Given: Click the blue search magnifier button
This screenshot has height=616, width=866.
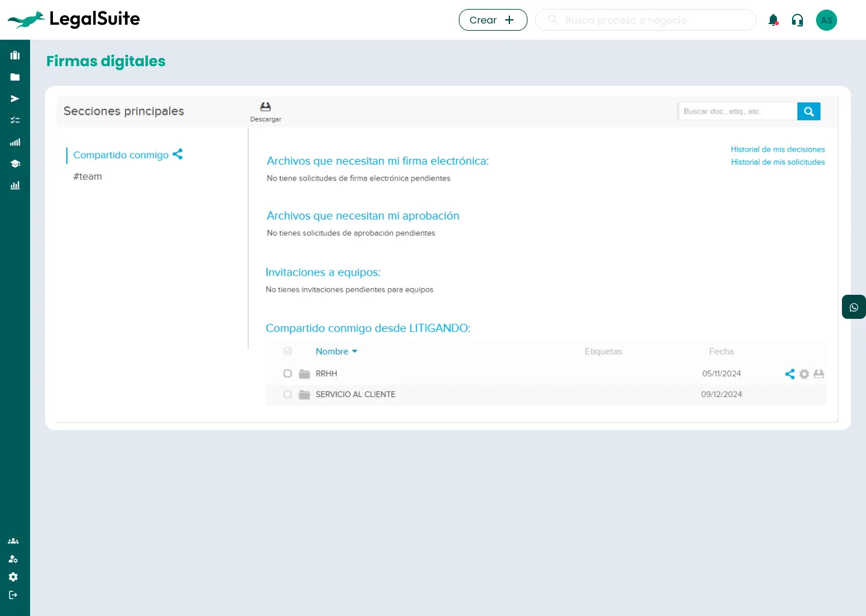Looking at the screenshot, I should [808, 111].
